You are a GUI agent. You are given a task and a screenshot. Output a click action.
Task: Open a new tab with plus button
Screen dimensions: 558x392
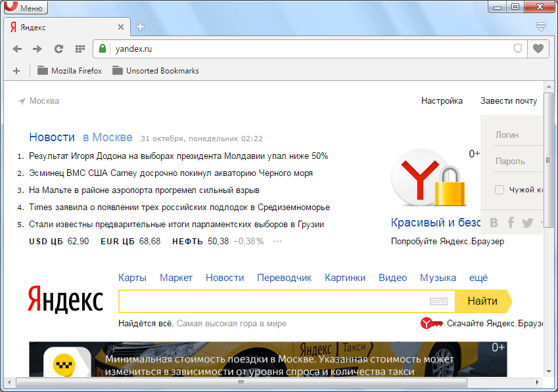pos(140,27)
